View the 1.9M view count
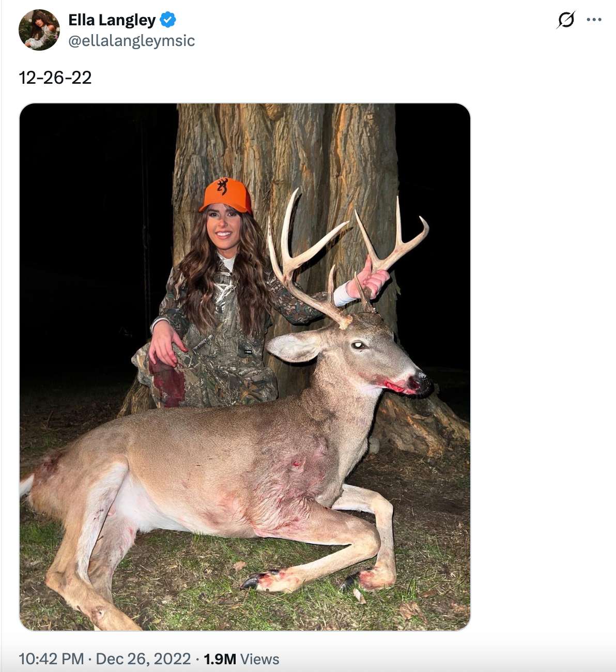 click(x=220, y=659)
